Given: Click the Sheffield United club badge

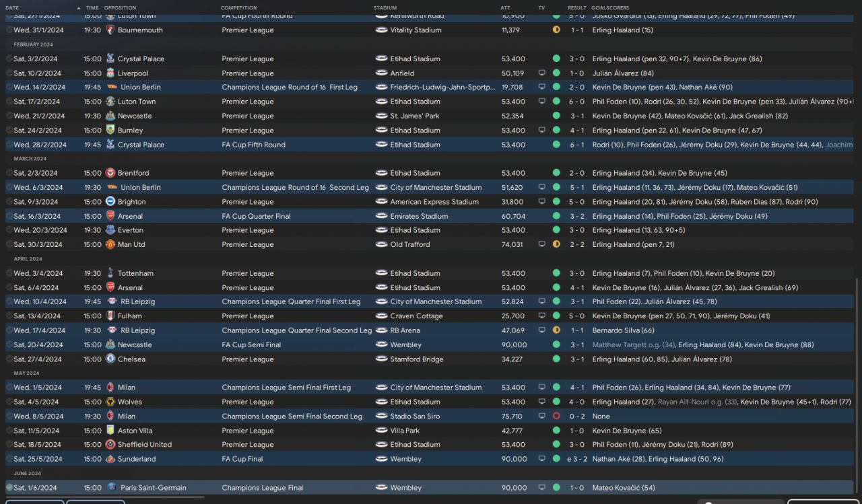Looking at the screenshot, I should 110,445.
